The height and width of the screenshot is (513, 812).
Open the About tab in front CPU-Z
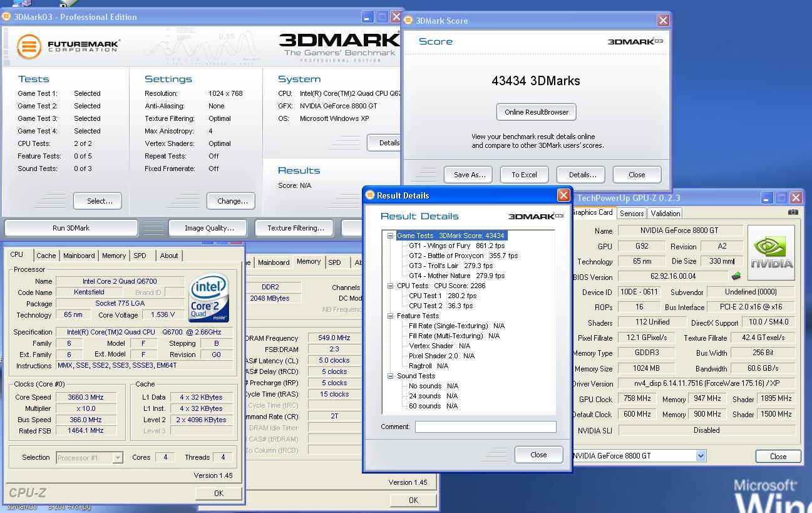click(169, 256)
